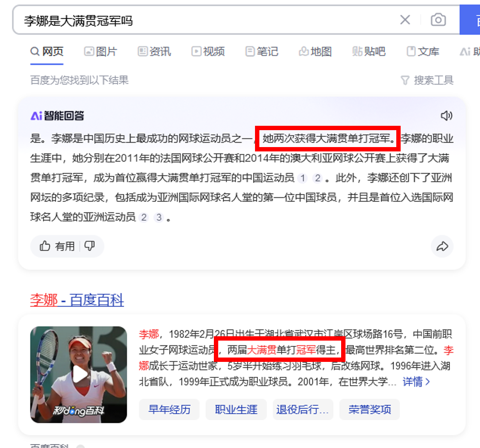Switch to the 图片 tab
This screenshot has height=448, width=480.
(101, 51)
